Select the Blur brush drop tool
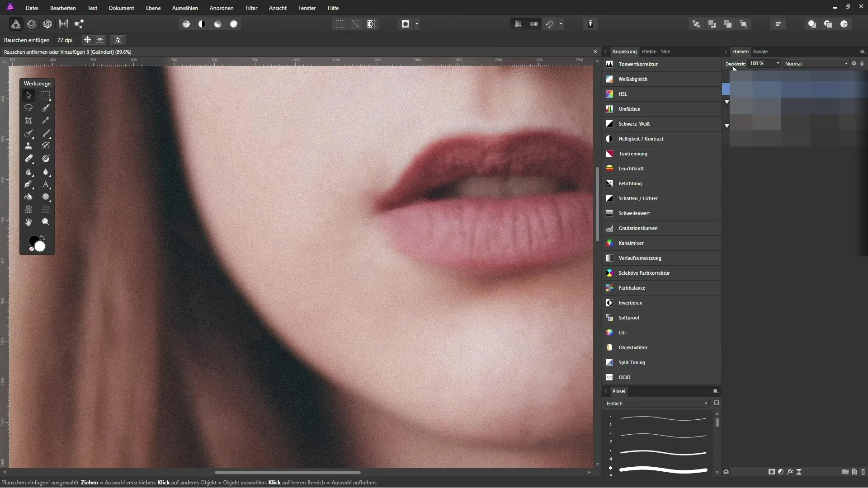Viewport: 868px width, 488px height. [x=46, y=172]
